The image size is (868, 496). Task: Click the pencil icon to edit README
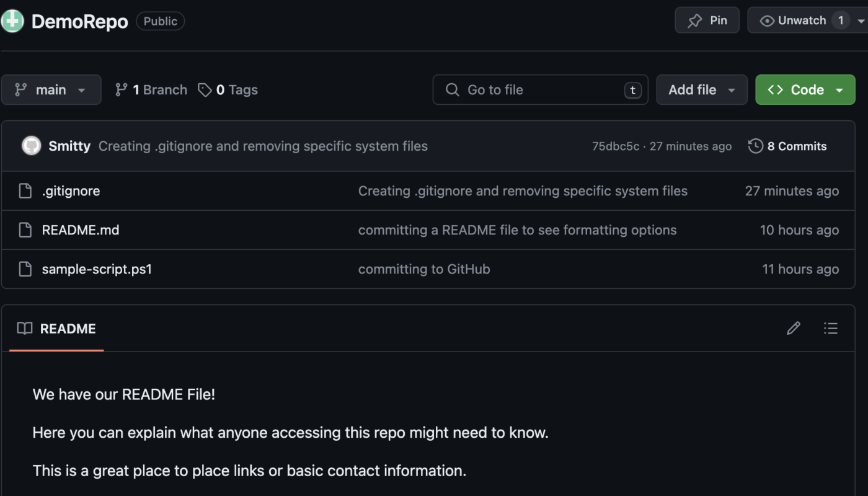pyautogui.click(x=793, y=328)
